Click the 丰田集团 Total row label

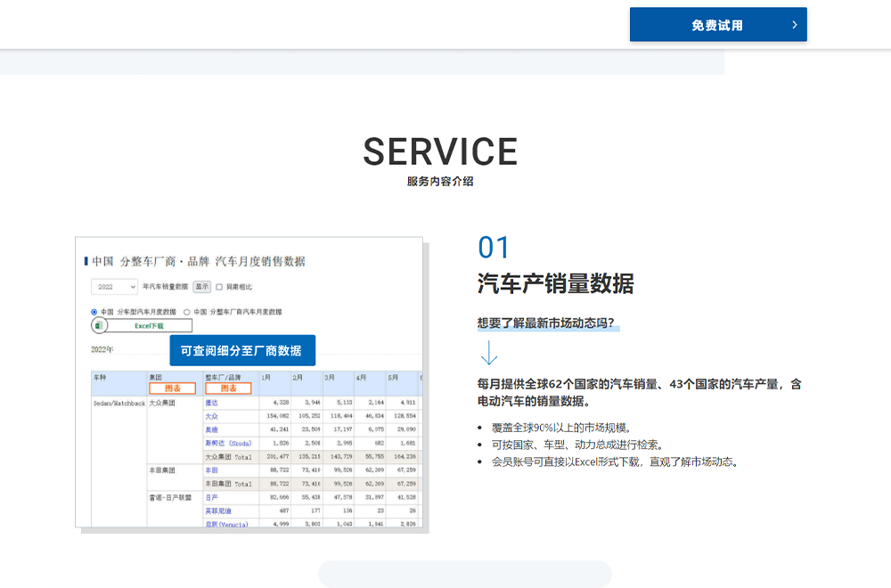(x=228, y=484)
